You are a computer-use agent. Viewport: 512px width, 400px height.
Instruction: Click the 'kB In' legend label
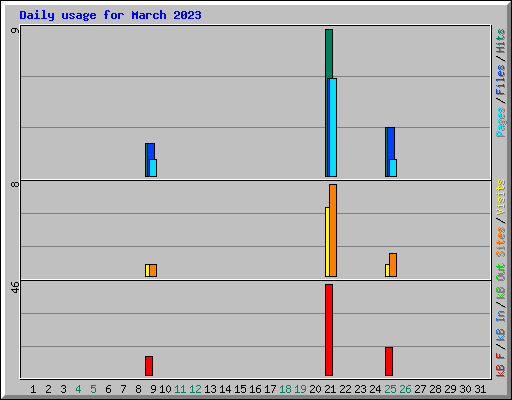coord(500,325)
